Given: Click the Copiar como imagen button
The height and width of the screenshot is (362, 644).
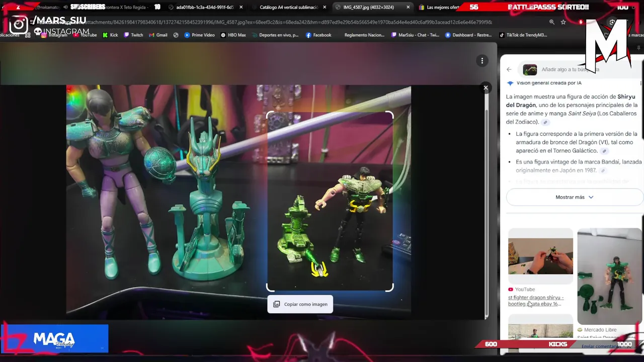Looking at the screenshot, I should coord(300,304).
